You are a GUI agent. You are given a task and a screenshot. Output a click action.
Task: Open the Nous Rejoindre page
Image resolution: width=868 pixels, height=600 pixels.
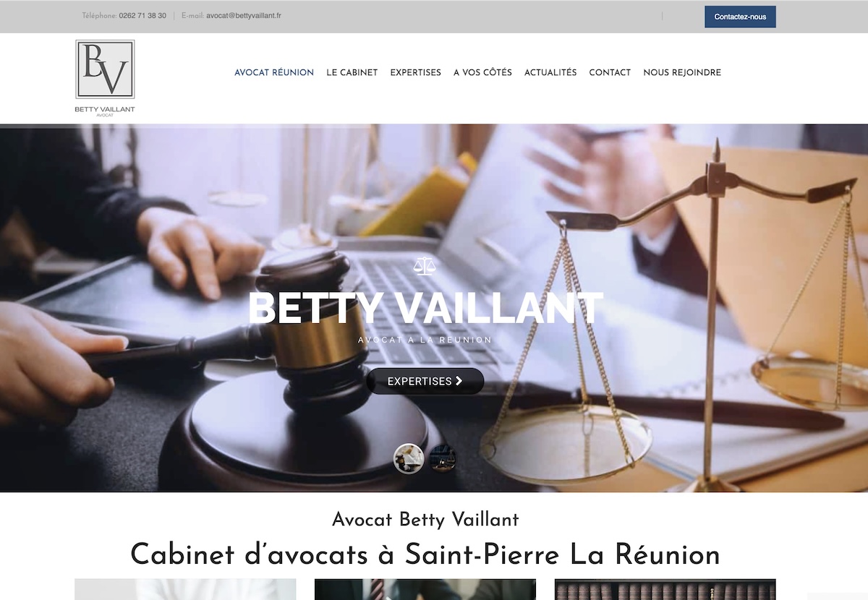(x=682, y=72)
